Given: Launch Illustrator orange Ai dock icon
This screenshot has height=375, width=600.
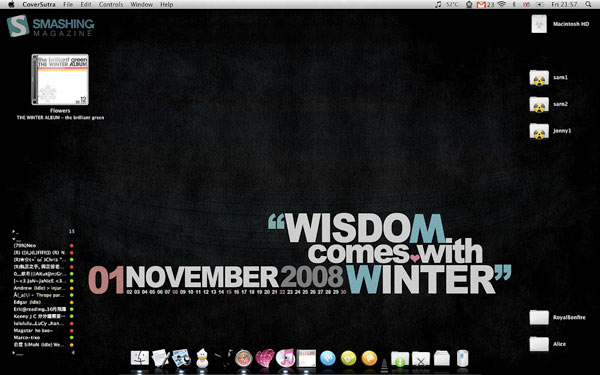Looking at the screenshot, I should coord(369,359).
